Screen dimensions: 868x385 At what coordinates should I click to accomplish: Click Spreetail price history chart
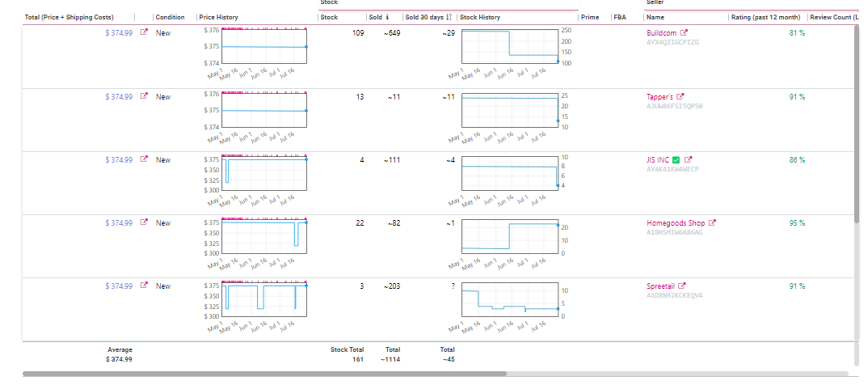point(264,300)
